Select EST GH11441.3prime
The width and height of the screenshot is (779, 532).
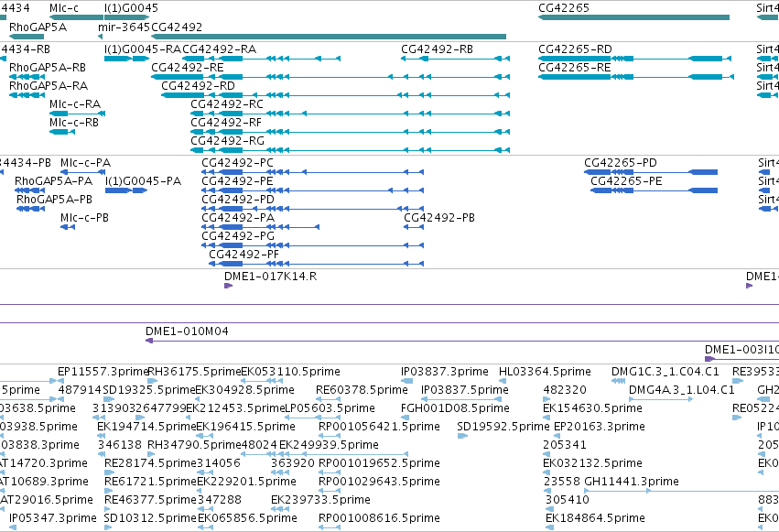tap(632, 482)
